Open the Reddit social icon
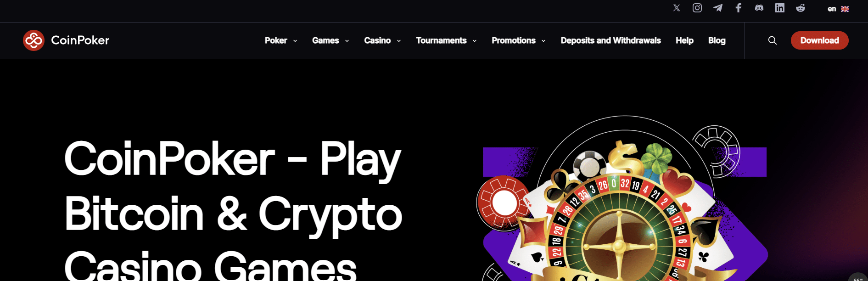The height and width of the screenshot is (281, 868). 801,8
